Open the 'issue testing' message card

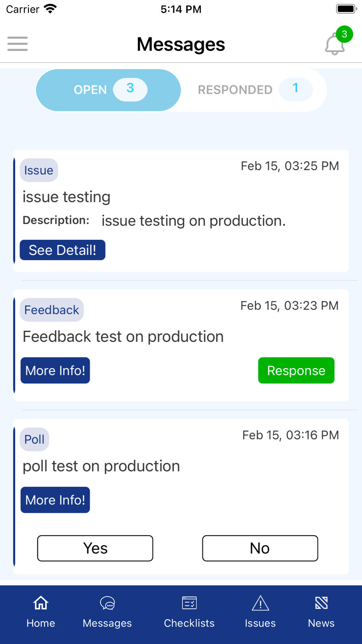pos(181,197)
